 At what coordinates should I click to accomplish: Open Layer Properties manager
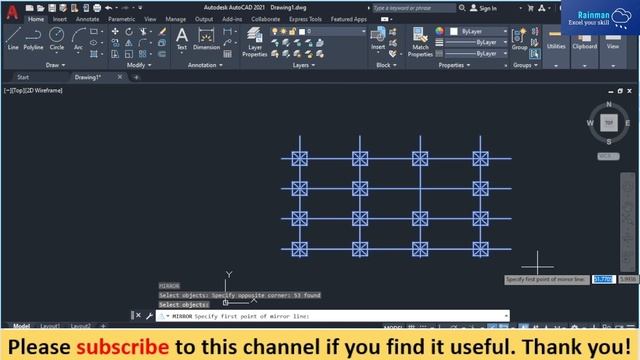pyautogui.click(x=255, y=42)
